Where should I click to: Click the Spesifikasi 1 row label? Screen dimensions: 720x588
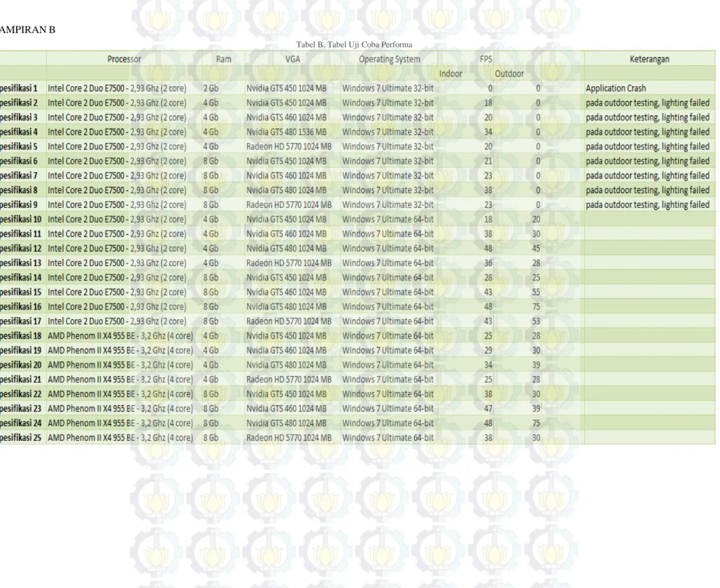[x=19, y=88]
